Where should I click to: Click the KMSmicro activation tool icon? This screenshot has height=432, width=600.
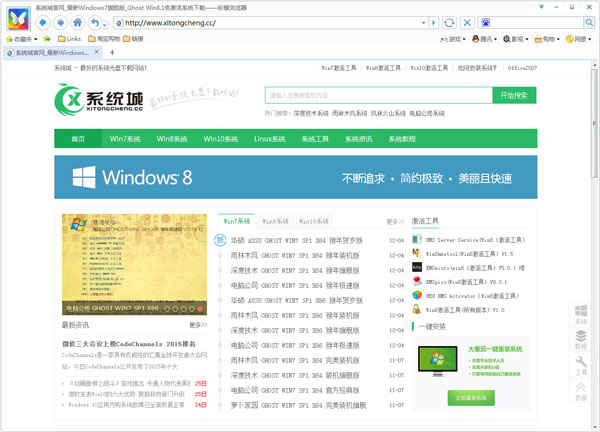coord(417,267)
